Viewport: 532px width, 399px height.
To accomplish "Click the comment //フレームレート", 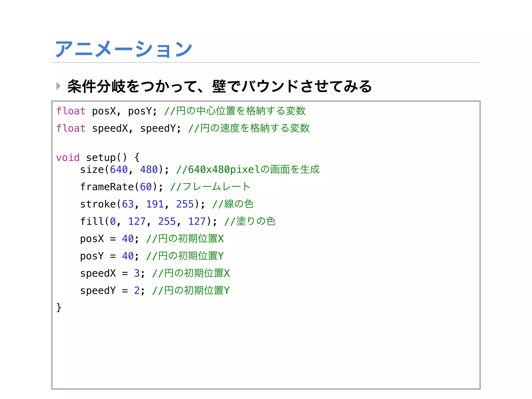I will [210, 187].
